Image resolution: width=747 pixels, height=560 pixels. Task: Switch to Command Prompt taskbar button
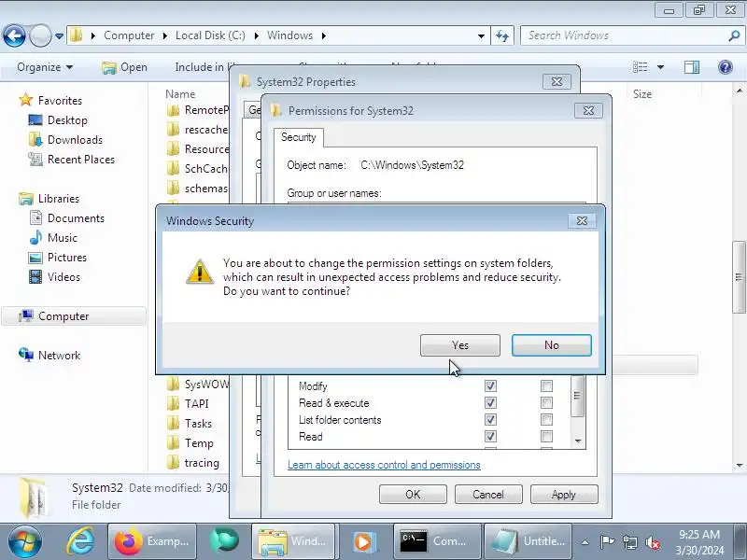(437, 541)
